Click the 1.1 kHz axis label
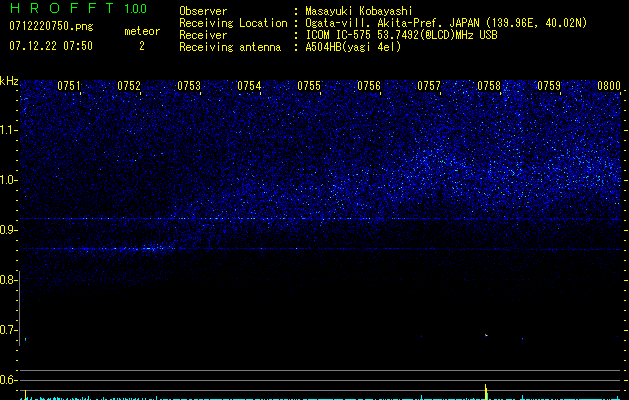 point(9,130)
